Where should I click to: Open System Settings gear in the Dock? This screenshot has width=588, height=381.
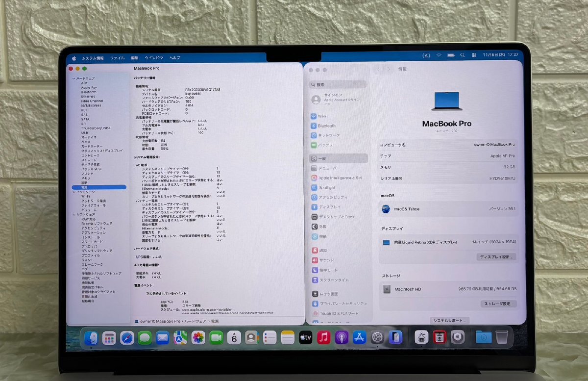click(x=377, y=337)
